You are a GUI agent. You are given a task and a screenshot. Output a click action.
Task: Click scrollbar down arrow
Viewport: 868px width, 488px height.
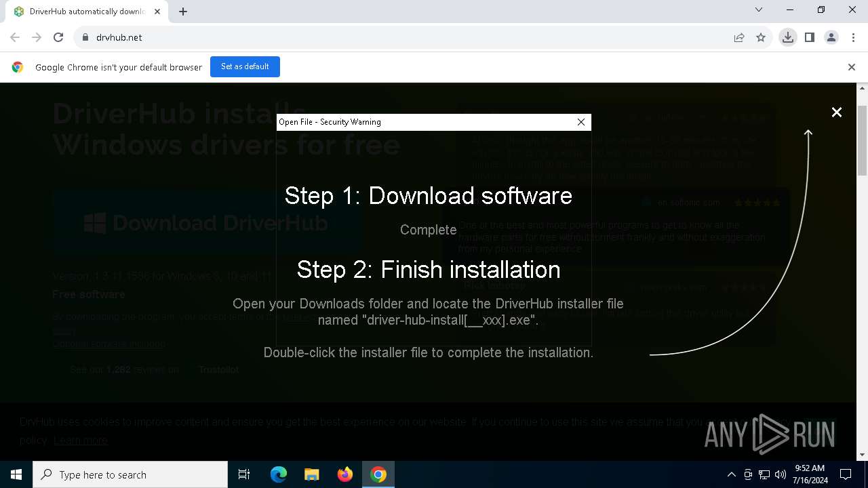[863, 455]
